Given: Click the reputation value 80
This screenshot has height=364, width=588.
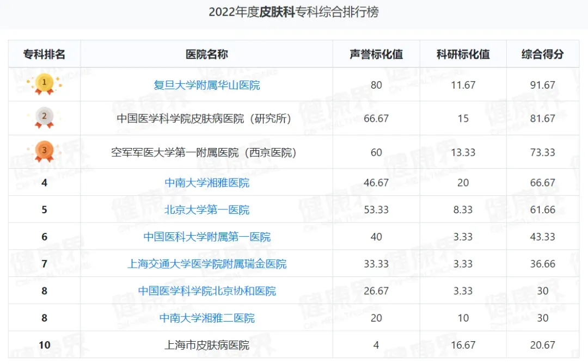Looking at the screenshot, I should pyautogui.click(x=376, y=85).
